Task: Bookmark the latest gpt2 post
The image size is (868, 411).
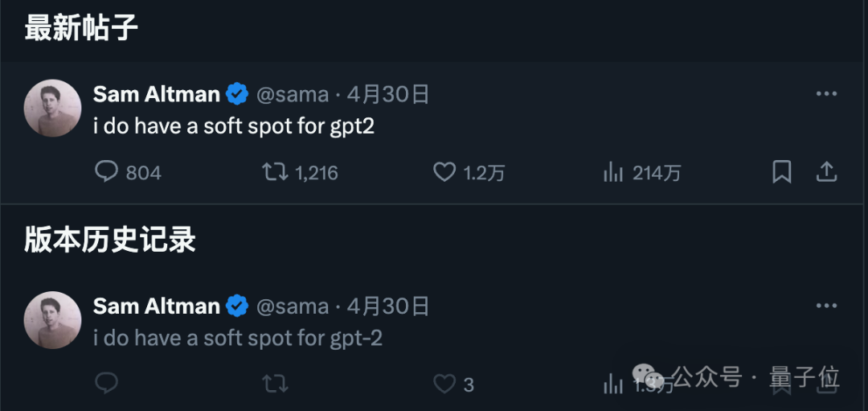Action: click(x=782, y=172)
